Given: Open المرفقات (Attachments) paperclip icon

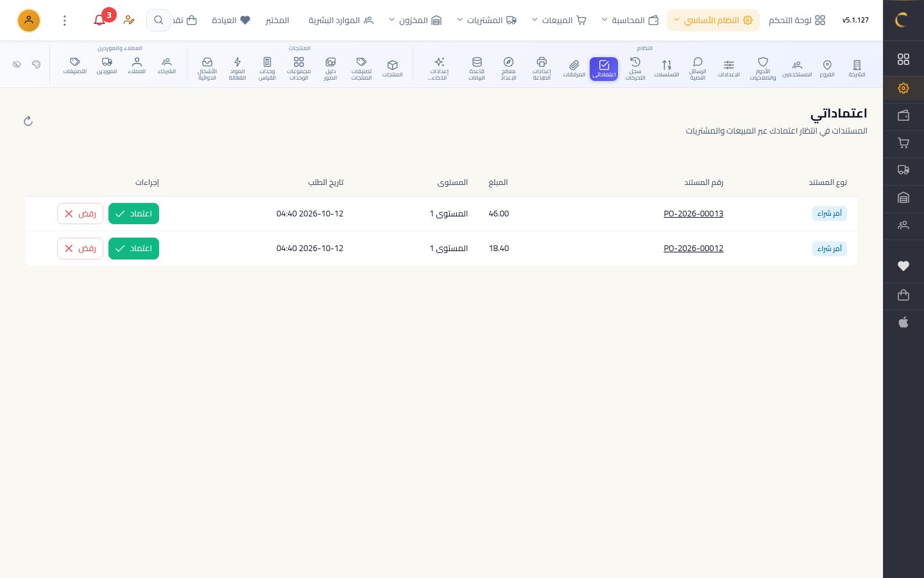Looking at the screenshot, I should click(574, 68).
